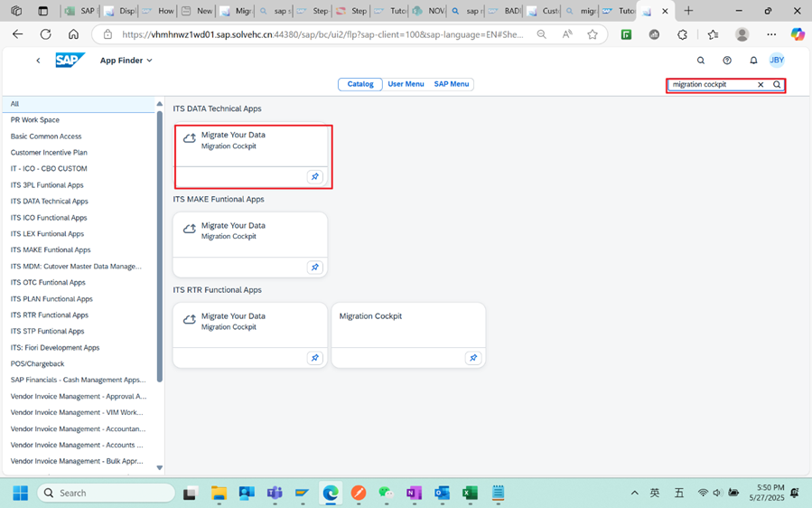The height and width of the screenshot is (508, 812).
Task: Click the browser address bar URL
Action: [x=322, y=34]
